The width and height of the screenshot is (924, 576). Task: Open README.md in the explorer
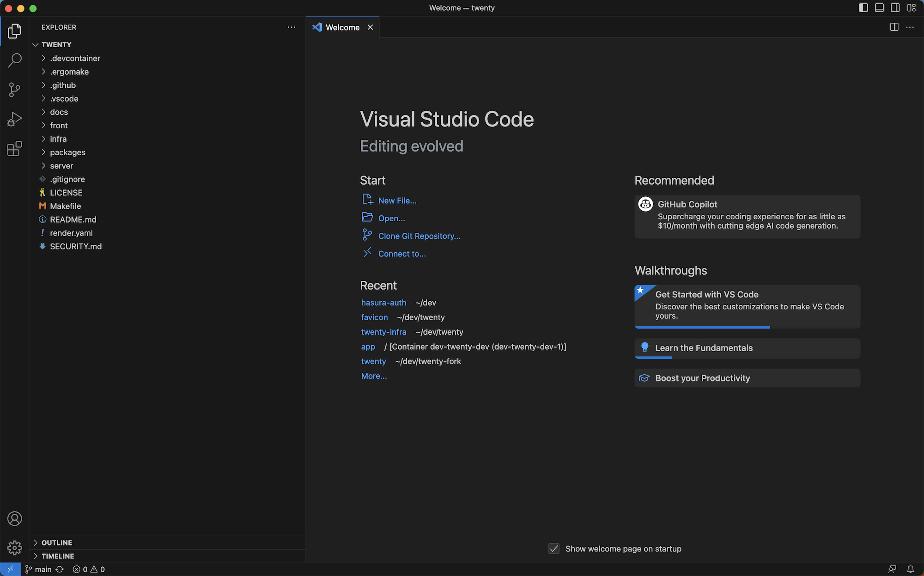tap(73, 219)
